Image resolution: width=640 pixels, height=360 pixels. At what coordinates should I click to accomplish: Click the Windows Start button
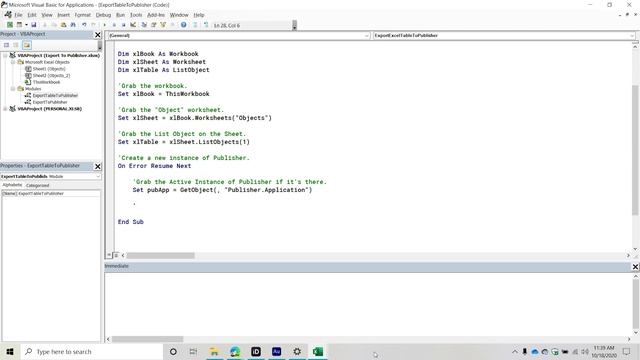(x=10, y=351)
